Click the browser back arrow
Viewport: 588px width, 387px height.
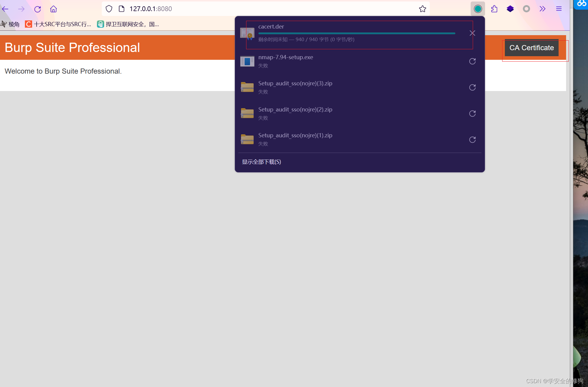(x=5, y=9)
